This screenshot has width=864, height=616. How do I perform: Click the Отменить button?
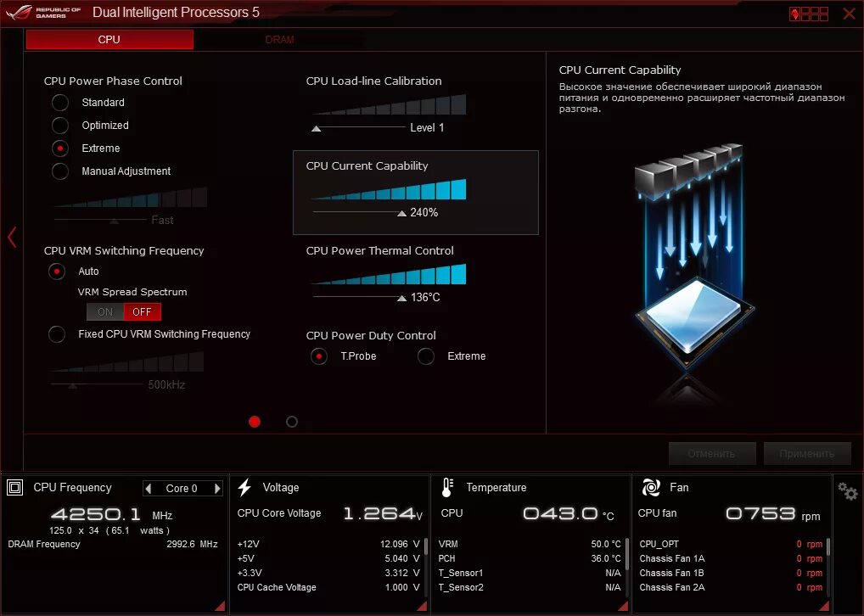pos(712,453)
